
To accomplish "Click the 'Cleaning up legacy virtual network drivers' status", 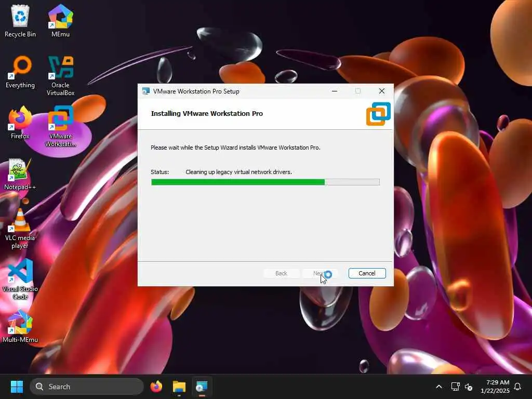I will click(238, 172).
